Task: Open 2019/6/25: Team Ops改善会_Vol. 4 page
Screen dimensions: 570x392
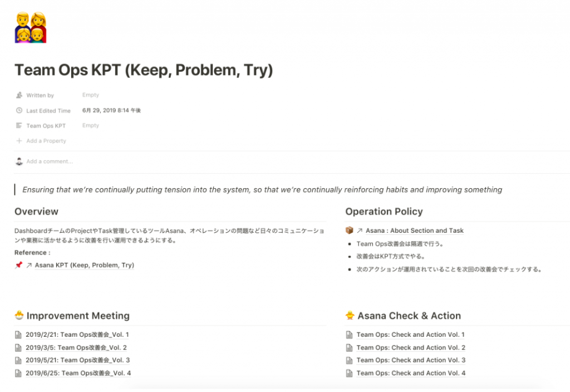Action: coord(78,373)
